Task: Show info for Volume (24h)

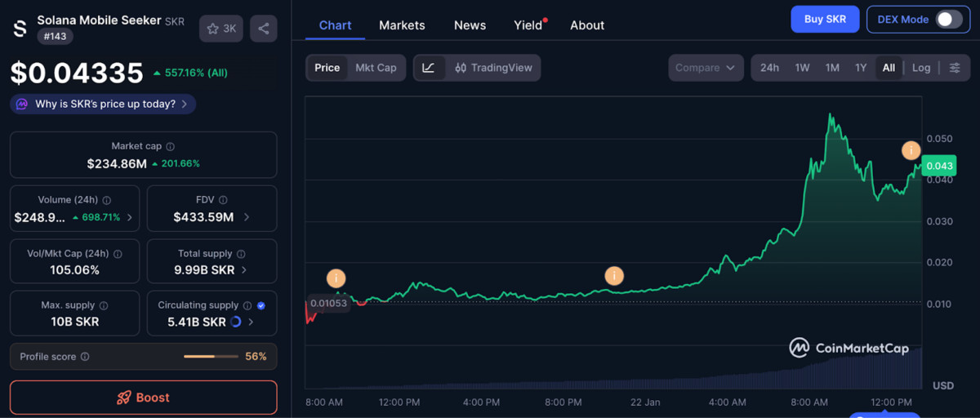Action: [x=107, y=200]
